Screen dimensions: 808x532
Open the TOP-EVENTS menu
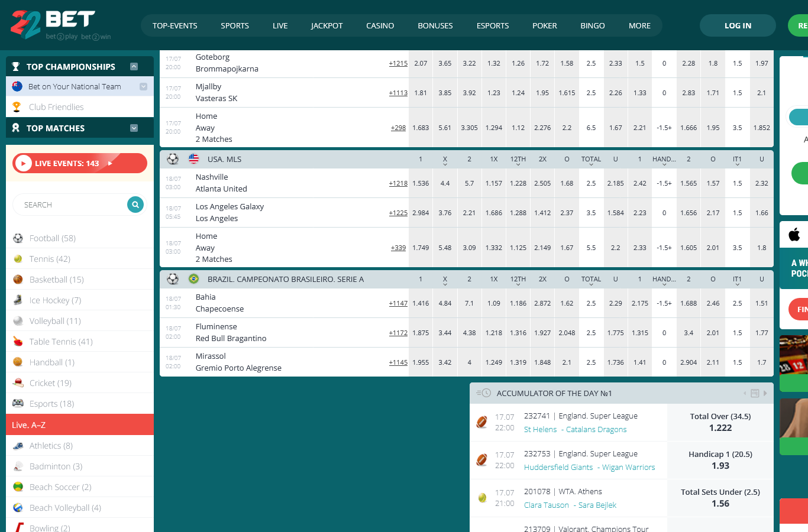click(x=175, y=25)
